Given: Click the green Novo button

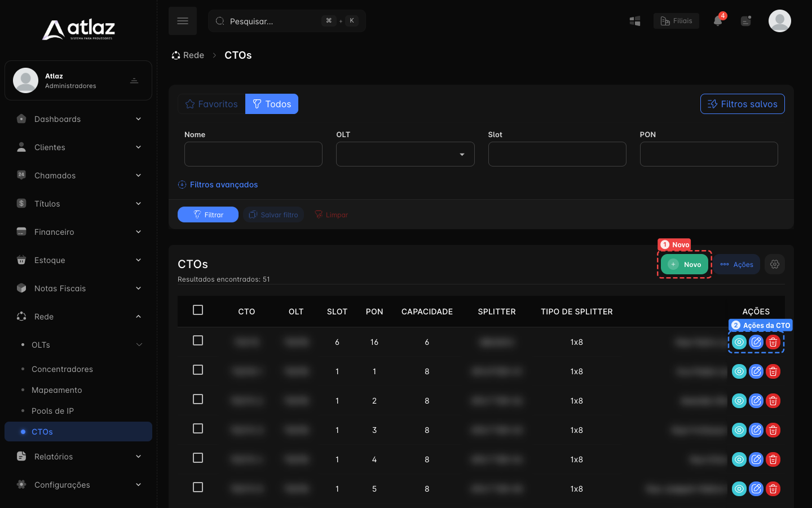Looking at the screenshot, I should 685,264.
